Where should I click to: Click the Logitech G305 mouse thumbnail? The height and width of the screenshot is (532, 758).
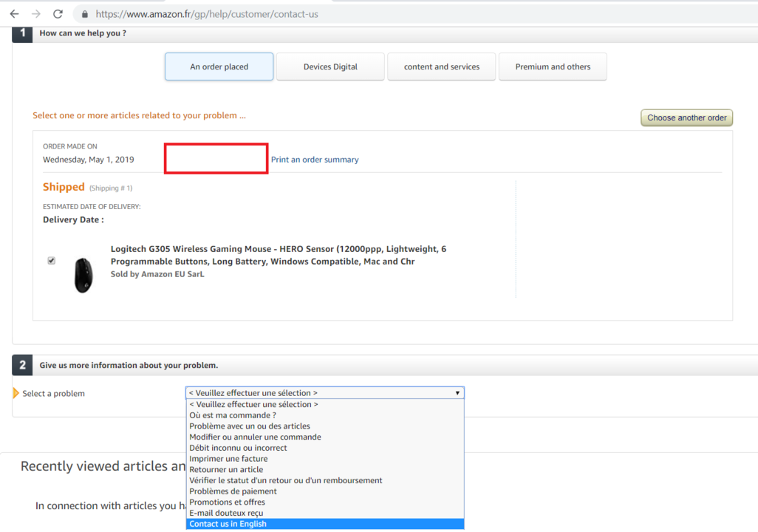point(83,275)
